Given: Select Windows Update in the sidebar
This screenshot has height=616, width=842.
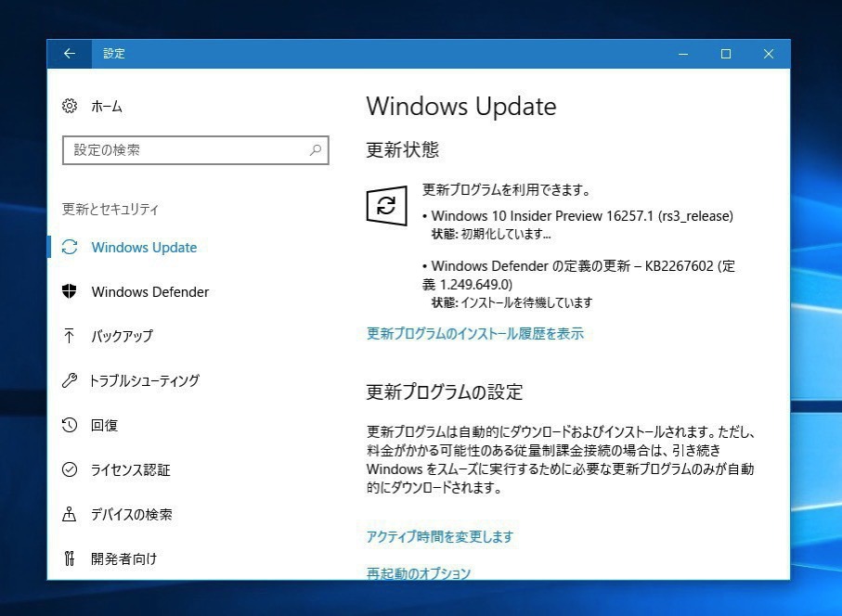Looking at the screenshot, I should 144,248.
